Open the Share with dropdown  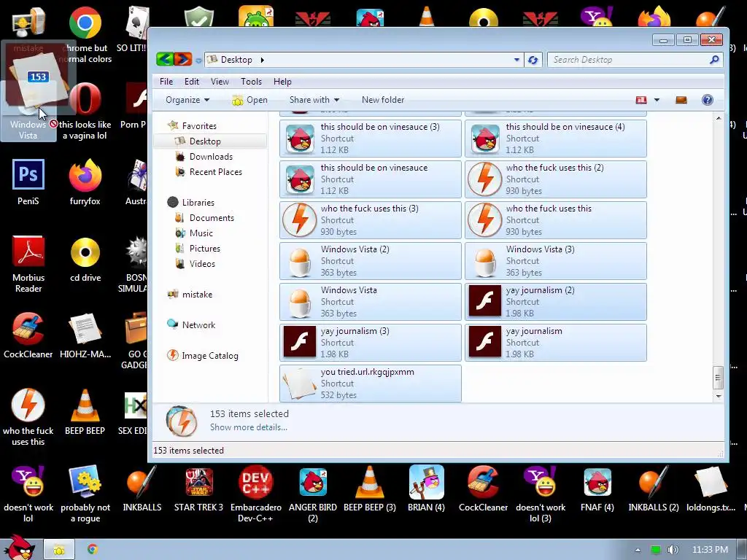(x=314, y=99)
